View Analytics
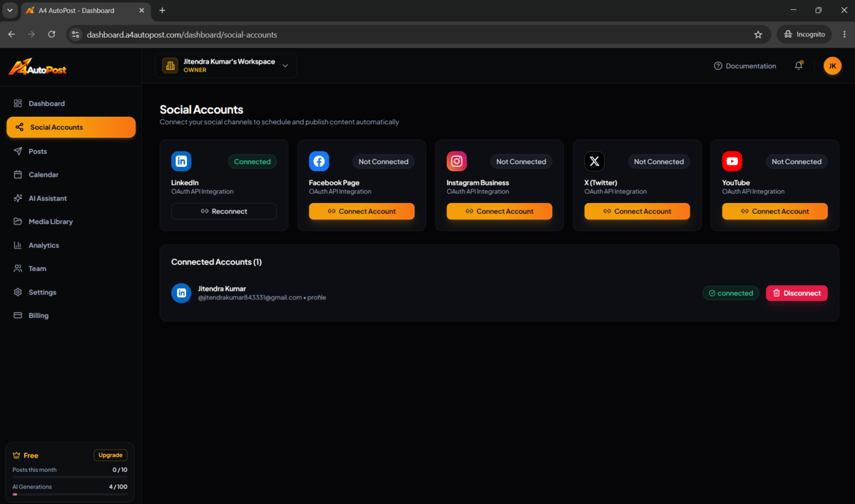This screenshot has width=855, height=504. point(71,245)
